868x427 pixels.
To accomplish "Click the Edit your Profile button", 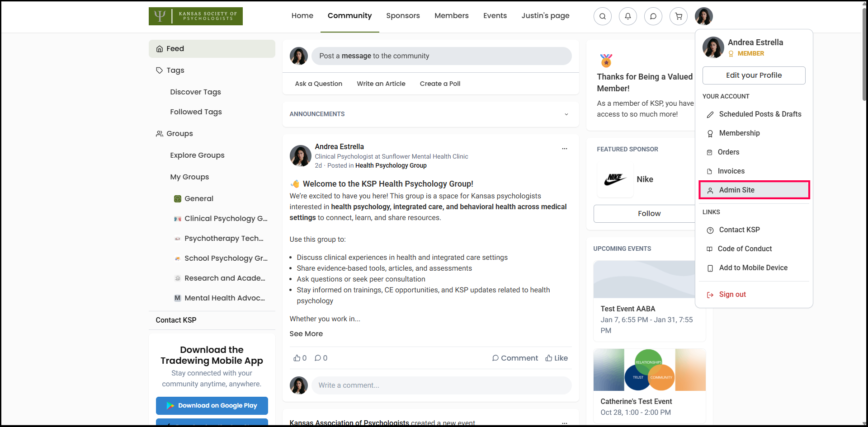I will (x=753, y=75).
